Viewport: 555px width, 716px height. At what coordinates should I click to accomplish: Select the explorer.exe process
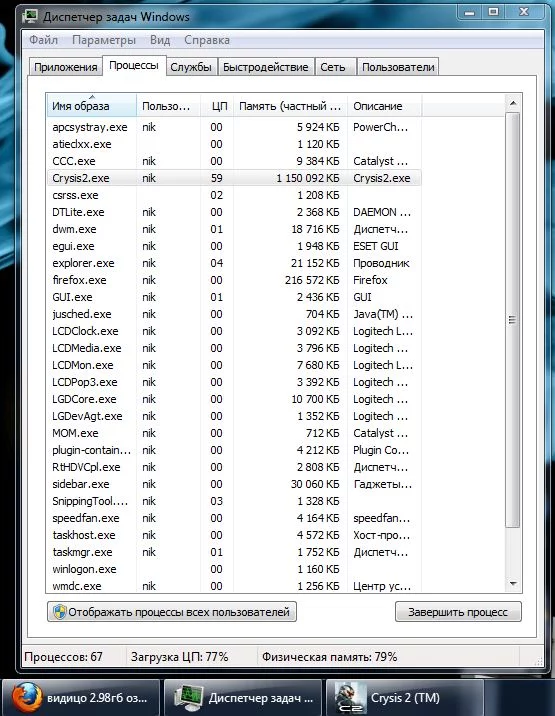pyautogui.click(x=234, y=263)
